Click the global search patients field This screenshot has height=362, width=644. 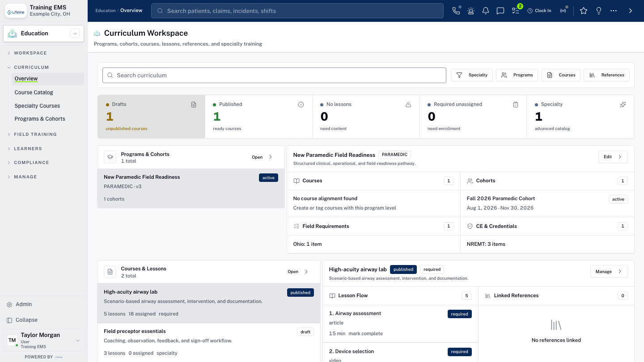[297, 11]
